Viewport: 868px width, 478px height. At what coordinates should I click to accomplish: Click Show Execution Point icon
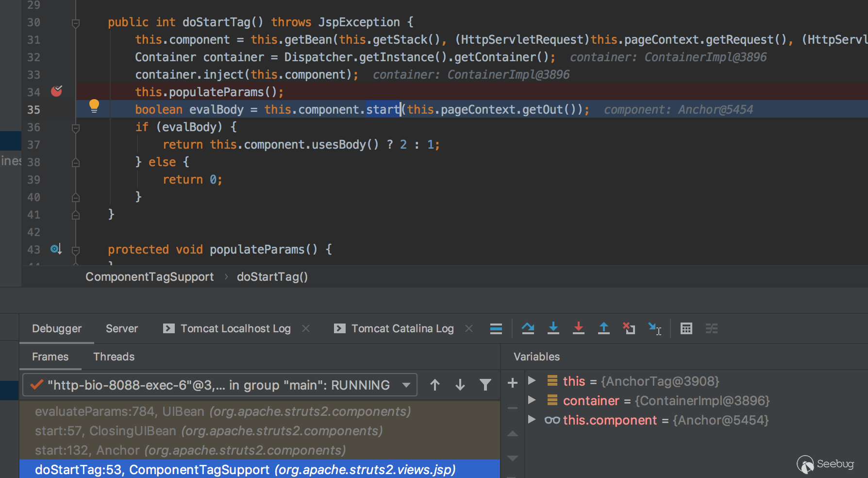pos(496,329)
